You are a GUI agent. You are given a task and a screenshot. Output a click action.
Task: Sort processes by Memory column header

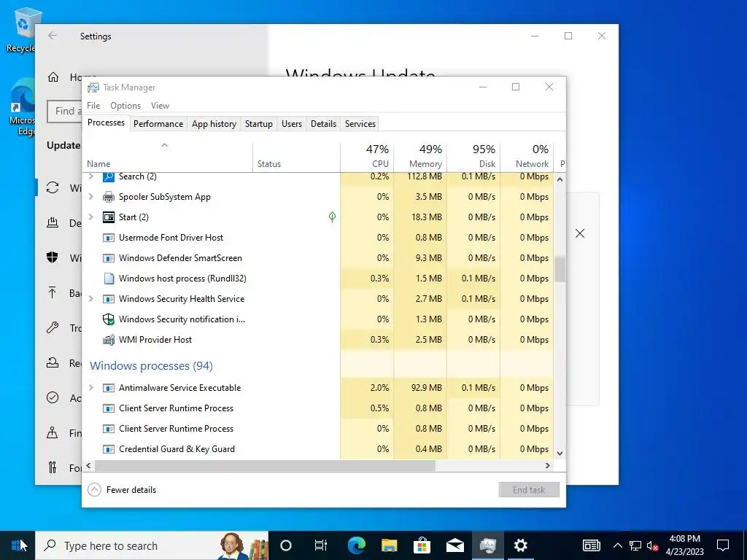pyautogui.click(x=421, y=156)
